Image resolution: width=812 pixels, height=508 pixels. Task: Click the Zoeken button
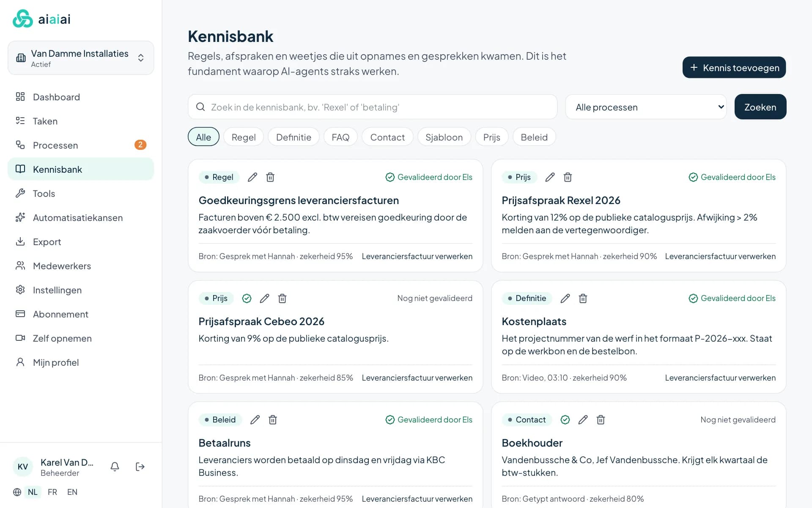[x=760, y=107]
